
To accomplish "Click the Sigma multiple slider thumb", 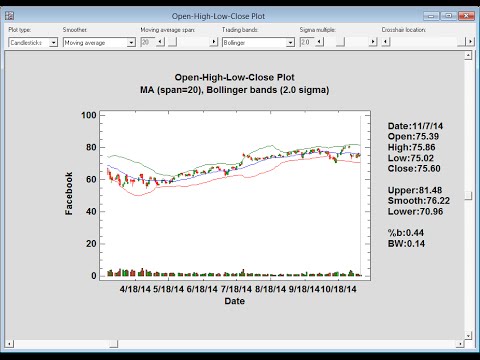I will click(340, 42).
